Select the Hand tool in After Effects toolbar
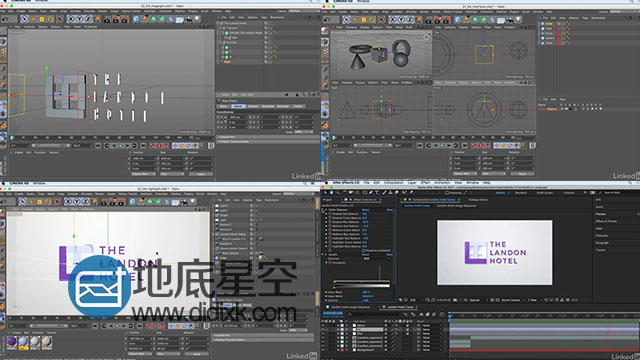640x360 pixels. point(331,193)
